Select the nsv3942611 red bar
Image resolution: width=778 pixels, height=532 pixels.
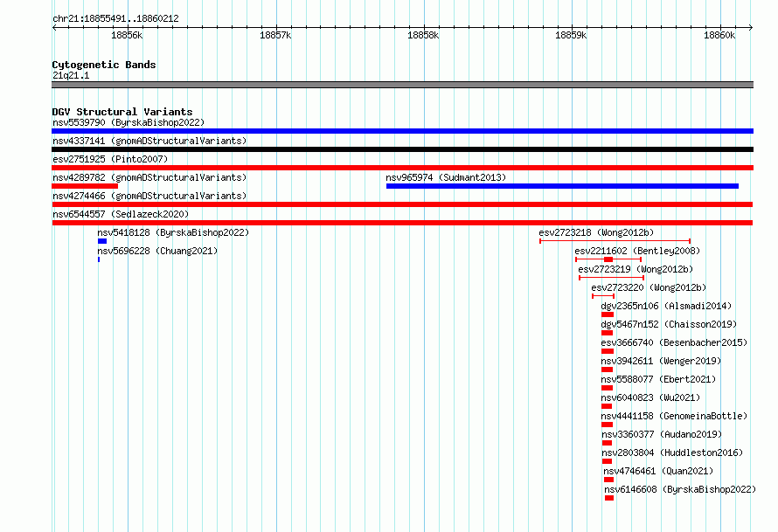(x=608, y=370)
